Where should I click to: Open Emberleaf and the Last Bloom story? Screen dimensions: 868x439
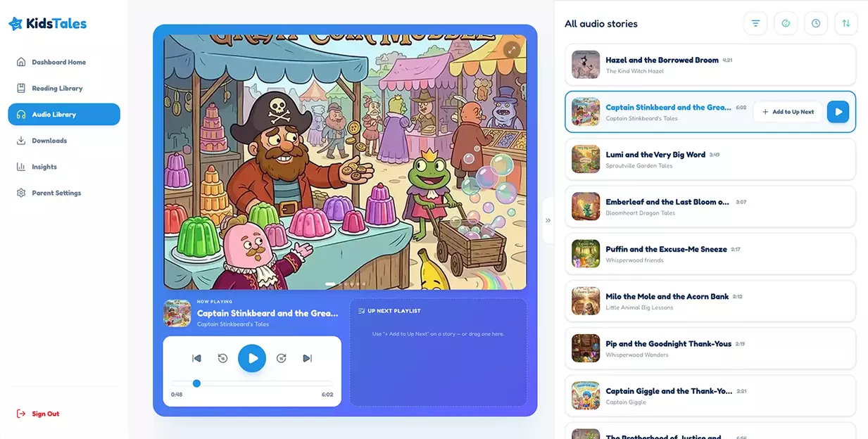pyautogui.click(x=710, y=206)
